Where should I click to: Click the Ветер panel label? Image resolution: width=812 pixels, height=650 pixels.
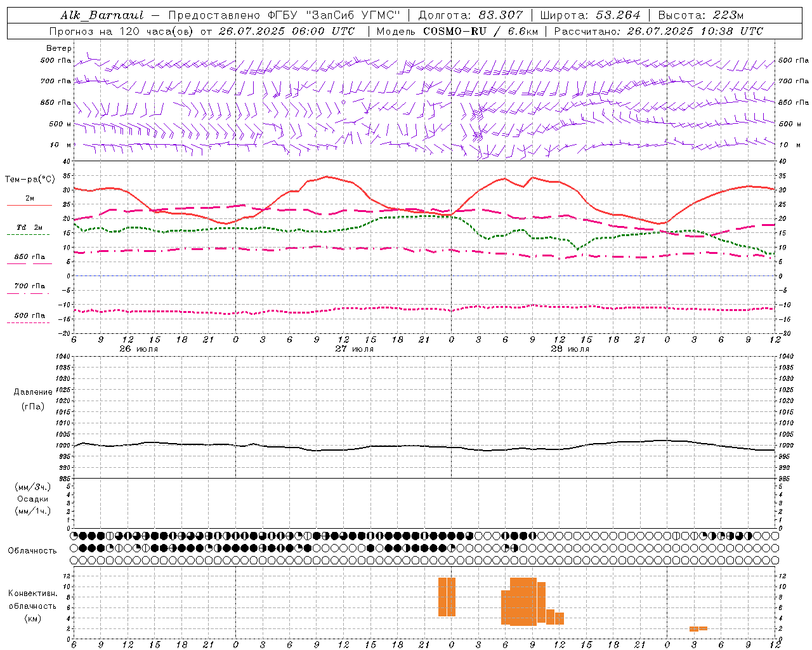point(58,48)
